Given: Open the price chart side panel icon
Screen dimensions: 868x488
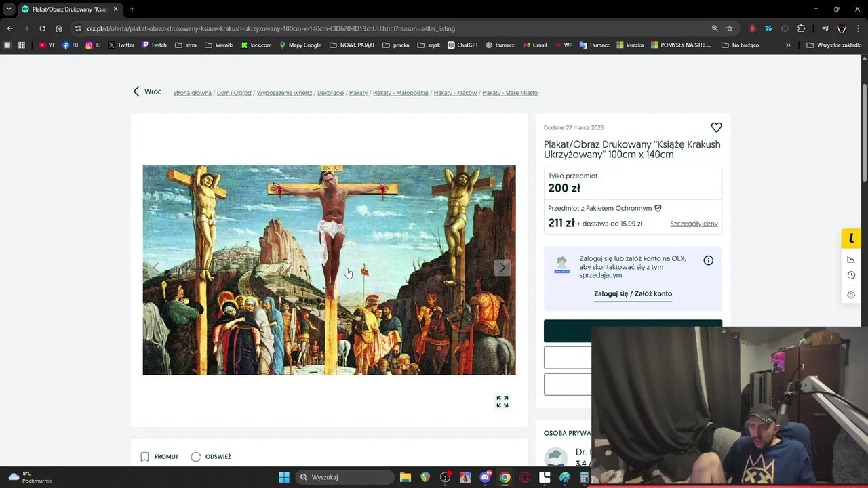Looking at the screenshot, I should coord(851,260).
